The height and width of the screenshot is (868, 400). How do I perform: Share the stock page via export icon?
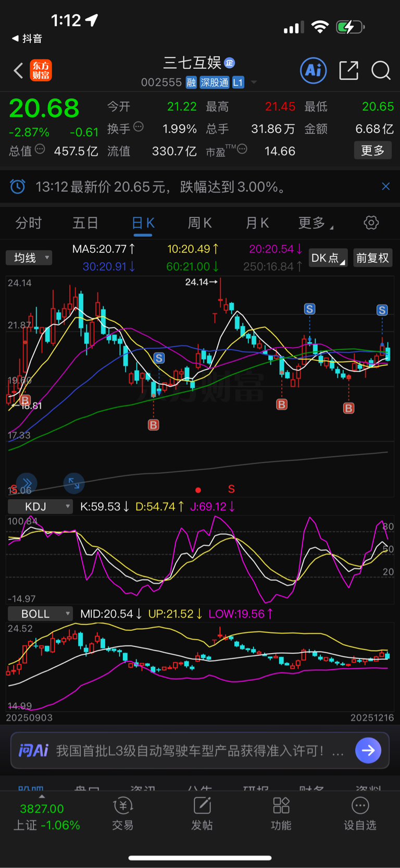[x=348, y=70]
